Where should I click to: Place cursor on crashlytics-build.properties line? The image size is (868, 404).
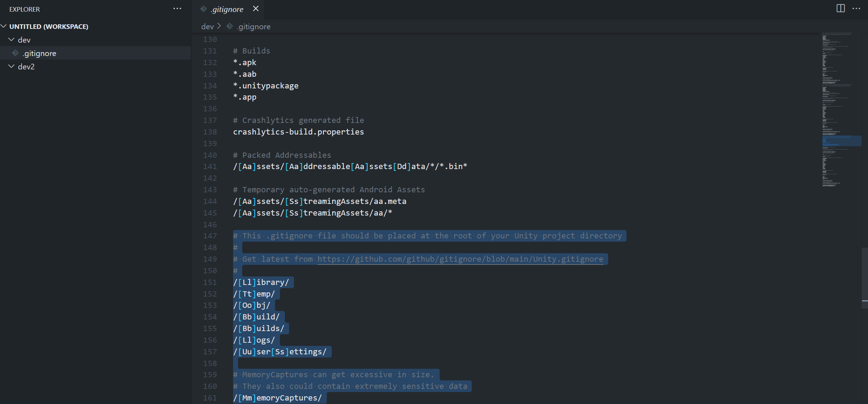tap(298, 132)
